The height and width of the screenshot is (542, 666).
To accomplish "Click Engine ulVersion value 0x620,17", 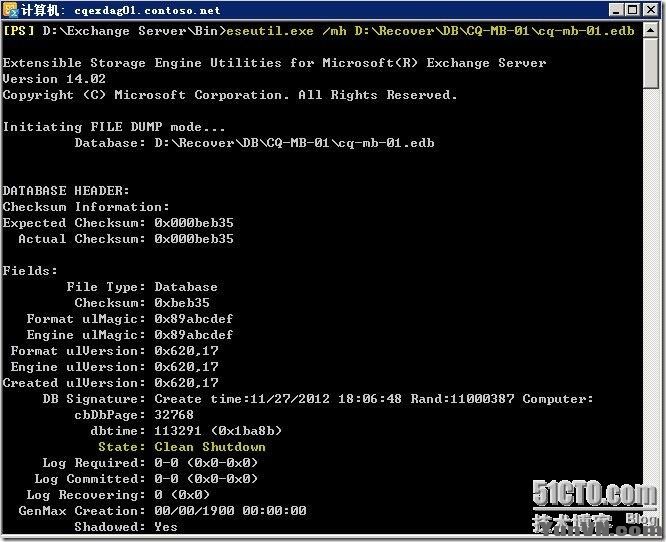I will tap(186, 367).
